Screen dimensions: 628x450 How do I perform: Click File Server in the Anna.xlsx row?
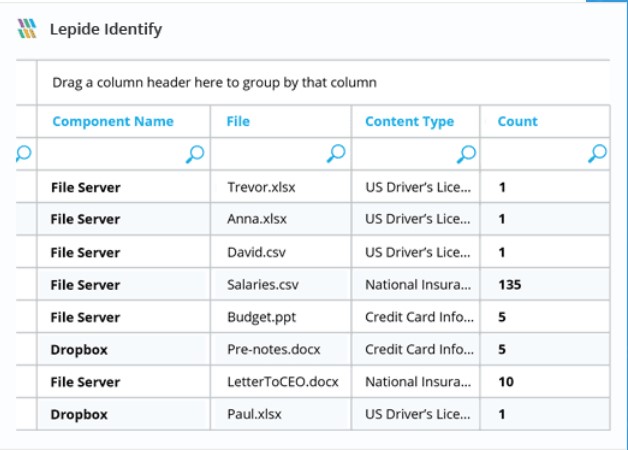point(85,219)
